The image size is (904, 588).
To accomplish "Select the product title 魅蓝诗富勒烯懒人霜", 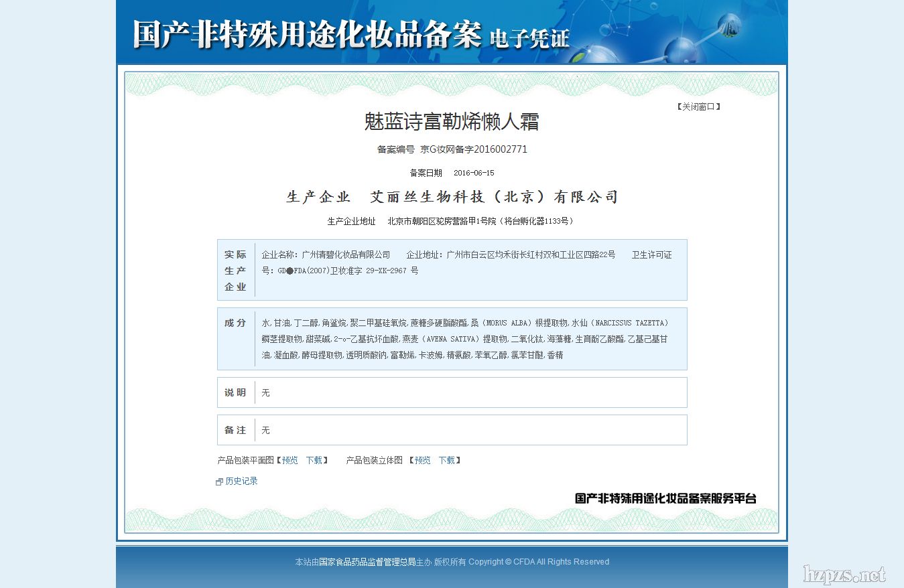I will coord(452,122).
